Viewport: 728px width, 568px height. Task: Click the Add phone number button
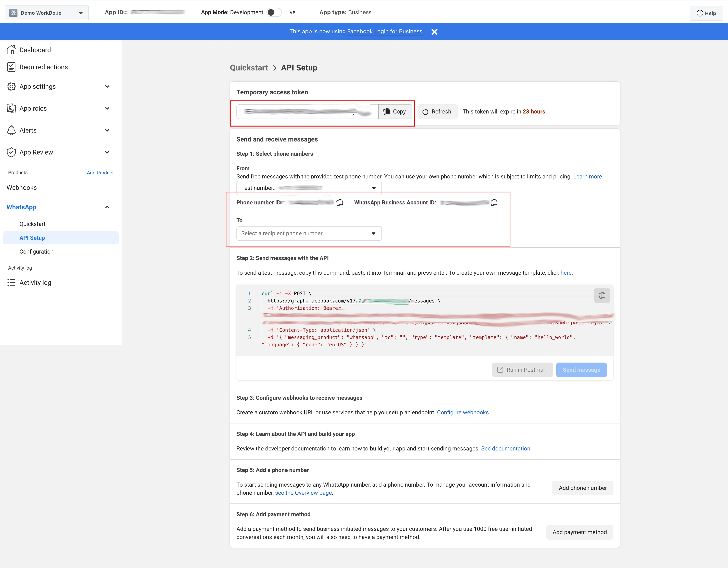click(582, 488)
